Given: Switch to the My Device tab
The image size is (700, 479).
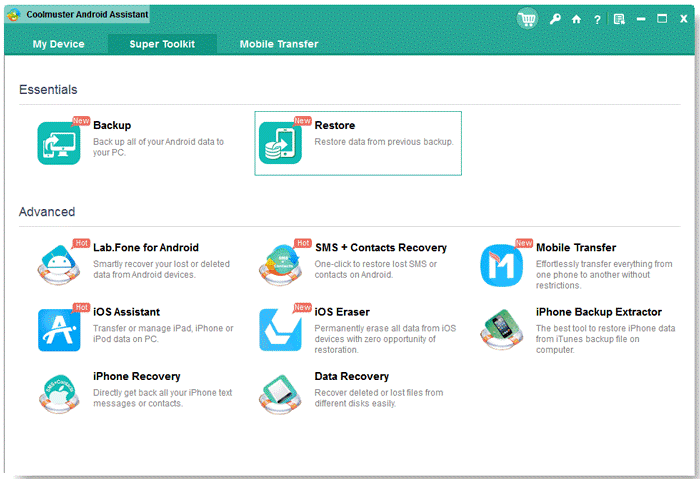Looking at the screenshot, I should click(58, 44).
